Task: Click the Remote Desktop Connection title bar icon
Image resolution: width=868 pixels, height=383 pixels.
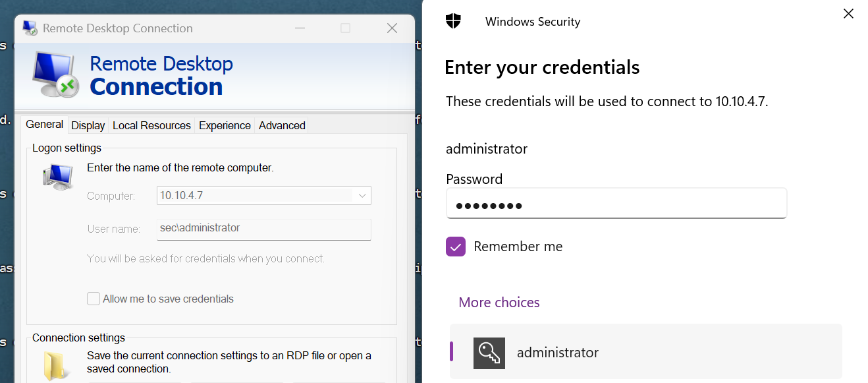Action: 30,28
